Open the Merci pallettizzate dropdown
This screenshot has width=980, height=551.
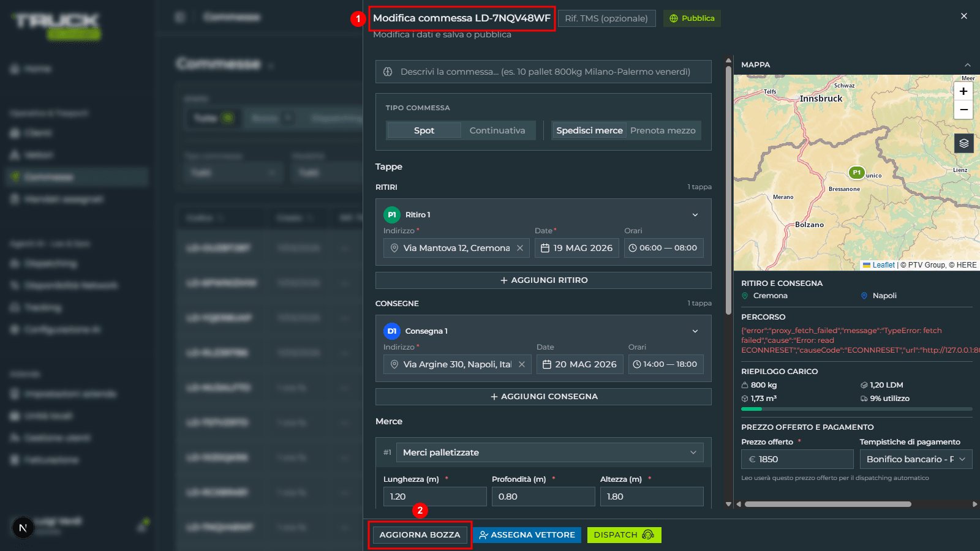[x=549, y=452]
